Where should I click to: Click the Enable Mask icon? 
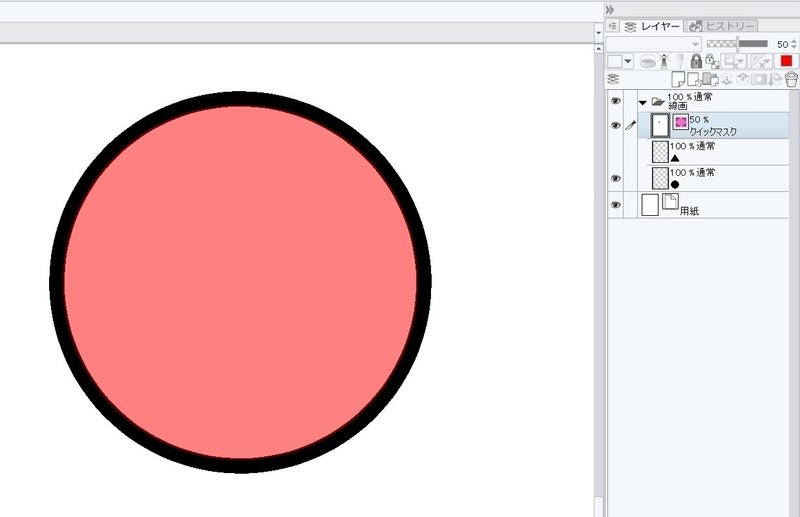point(730,62)
